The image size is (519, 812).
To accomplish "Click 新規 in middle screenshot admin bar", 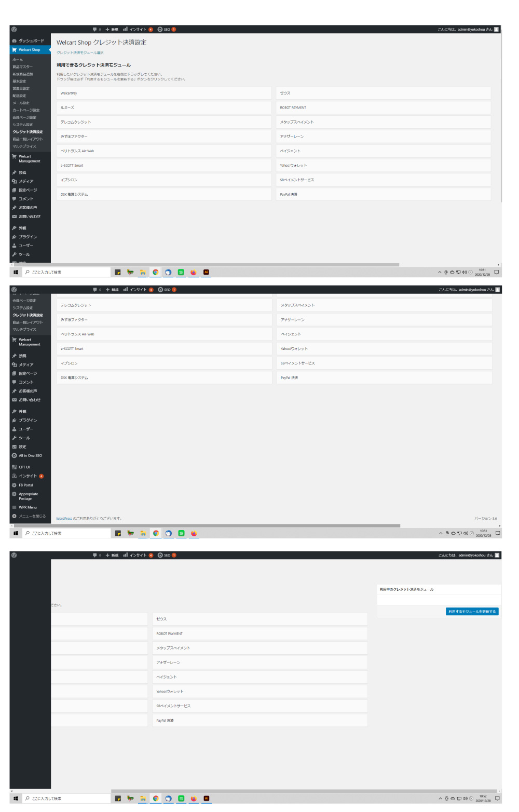I will [112, 290].
